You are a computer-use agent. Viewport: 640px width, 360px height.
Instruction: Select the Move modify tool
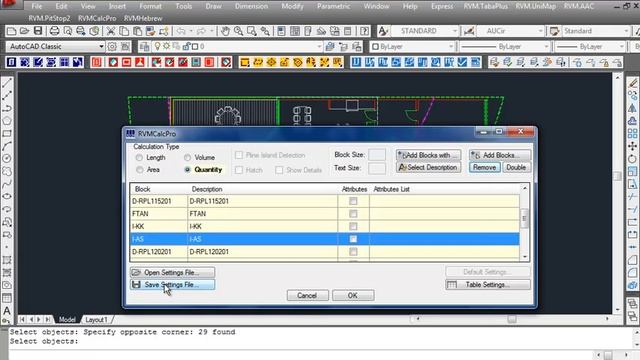[x=633, y=146]
